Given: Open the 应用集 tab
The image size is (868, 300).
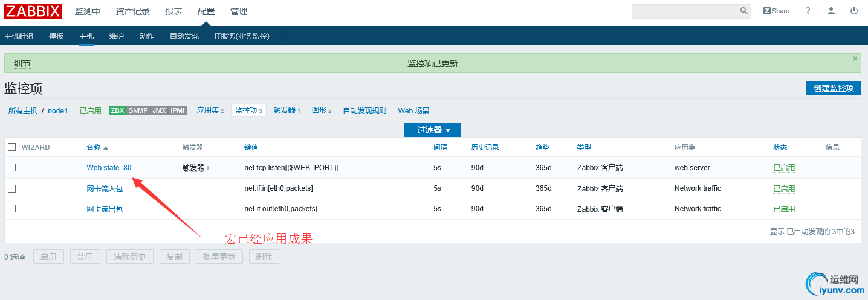Looking at the screenshot, I should (210, 110).
